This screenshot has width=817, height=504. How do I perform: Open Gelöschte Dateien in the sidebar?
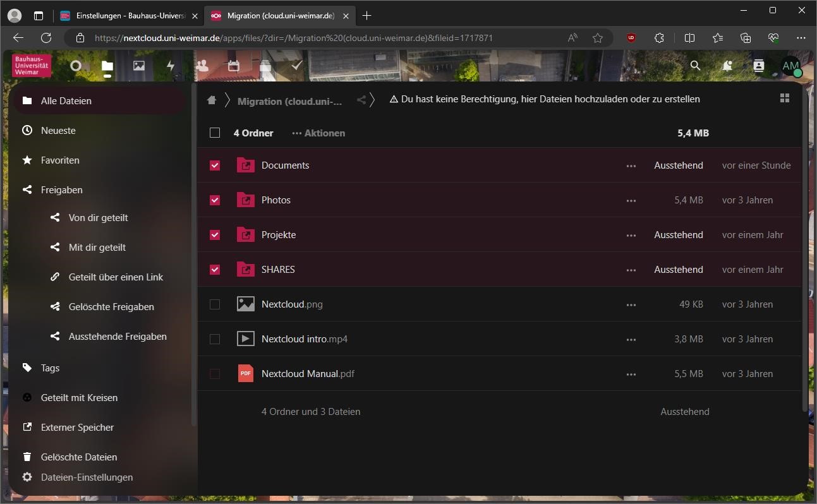(x=78, y=457)
